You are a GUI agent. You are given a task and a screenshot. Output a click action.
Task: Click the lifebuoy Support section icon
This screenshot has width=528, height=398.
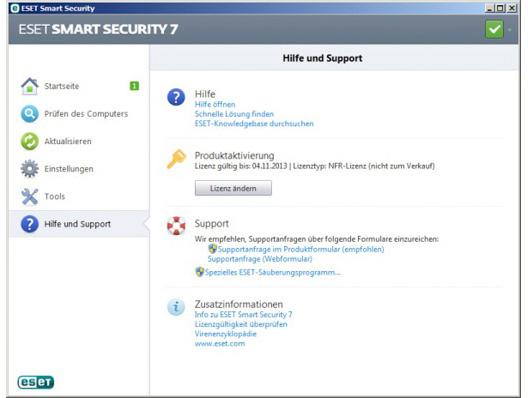(x=176, y=226)
